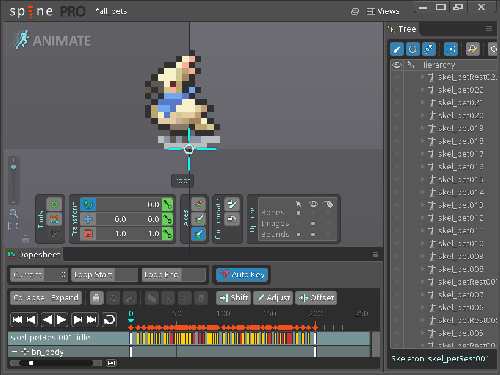Click the Collapse button in dopesheet
The width and height of the screenshot is (500, 375).
tap(29, 298)
